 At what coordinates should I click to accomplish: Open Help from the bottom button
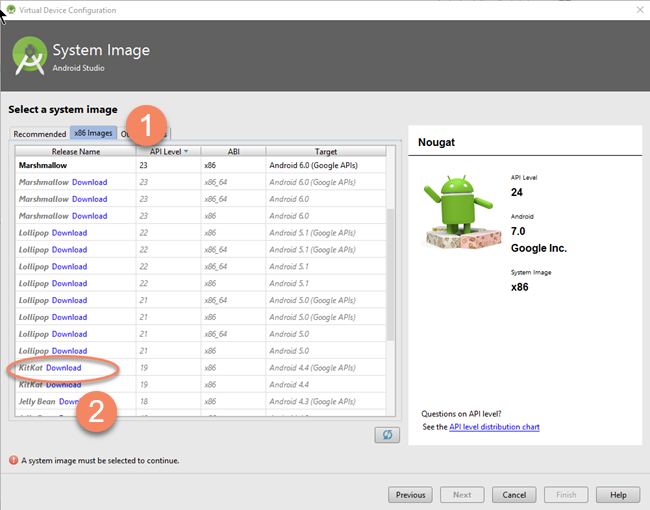[618, 495]
